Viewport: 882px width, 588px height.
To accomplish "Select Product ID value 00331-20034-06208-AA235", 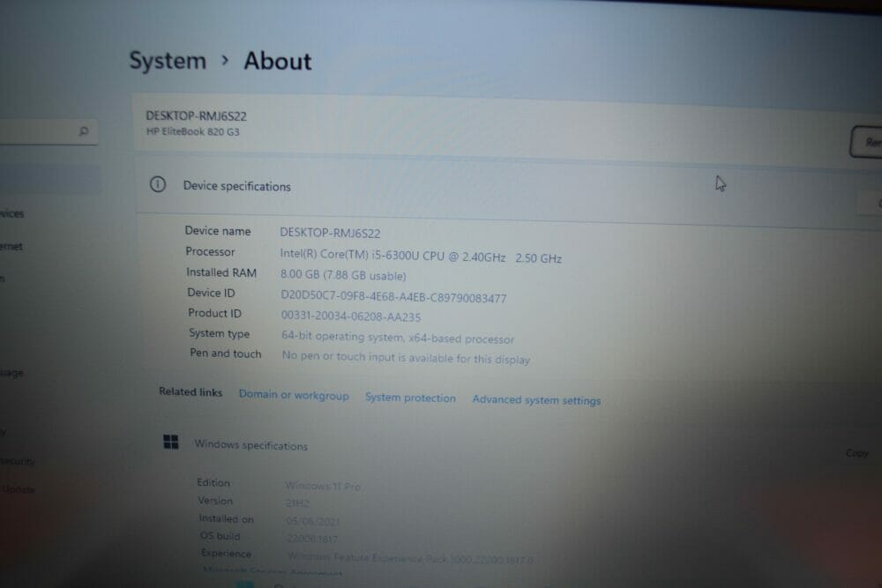I will [x=351, y=316].
